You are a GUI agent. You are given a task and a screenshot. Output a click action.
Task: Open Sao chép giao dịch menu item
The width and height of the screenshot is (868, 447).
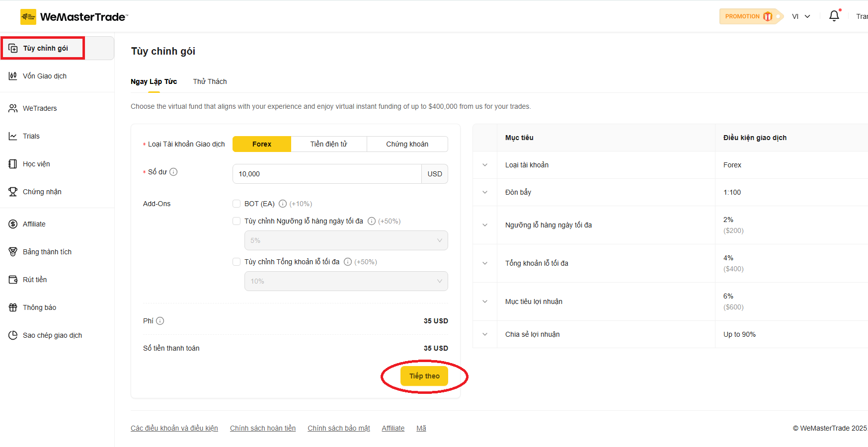[x=57, y=335]
